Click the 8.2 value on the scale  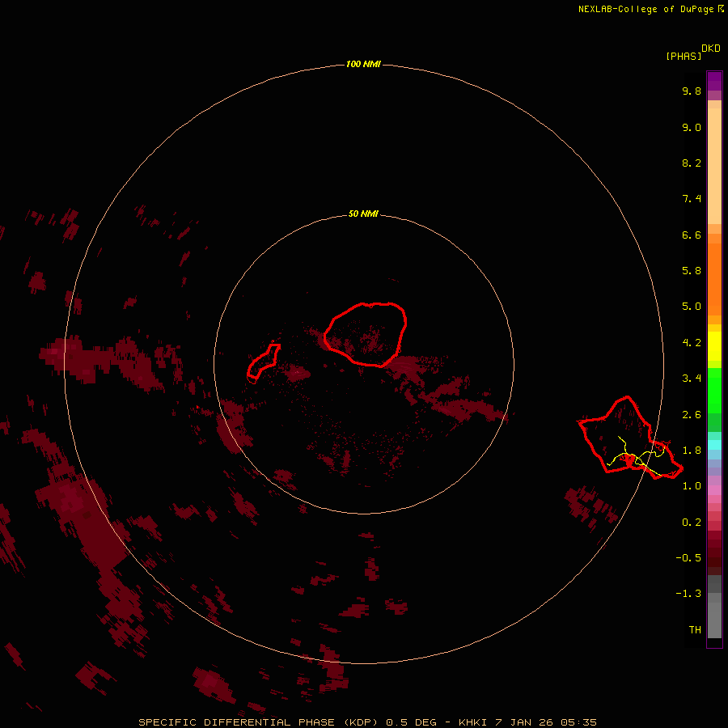pos(692,163)
